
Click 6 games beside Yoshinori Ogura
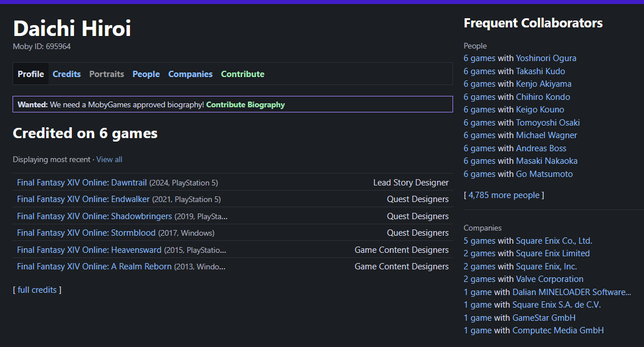(x=479, y=58)
